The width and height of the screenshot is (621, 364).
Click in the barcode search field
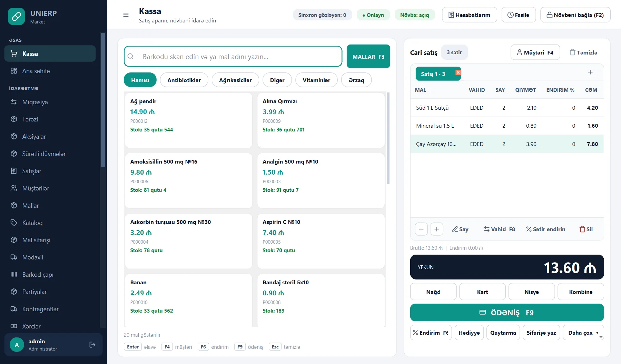(233, 56)
